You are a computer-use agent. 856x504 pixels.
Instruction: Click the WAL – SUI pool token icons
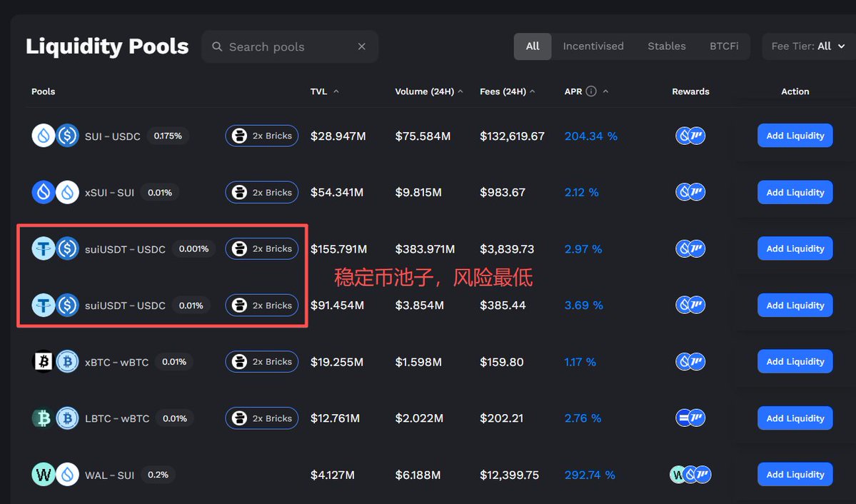click(56, 475)
